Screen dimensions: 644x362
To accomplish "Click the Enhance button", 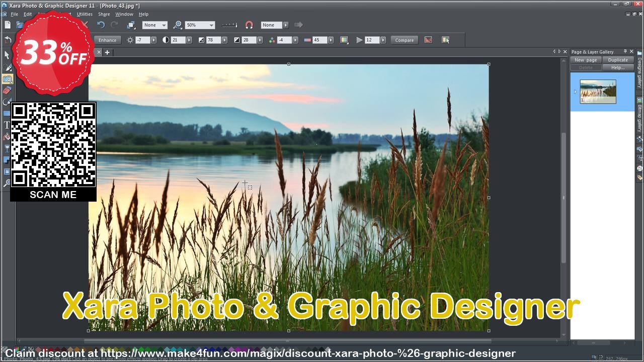I will click(107, 40).
